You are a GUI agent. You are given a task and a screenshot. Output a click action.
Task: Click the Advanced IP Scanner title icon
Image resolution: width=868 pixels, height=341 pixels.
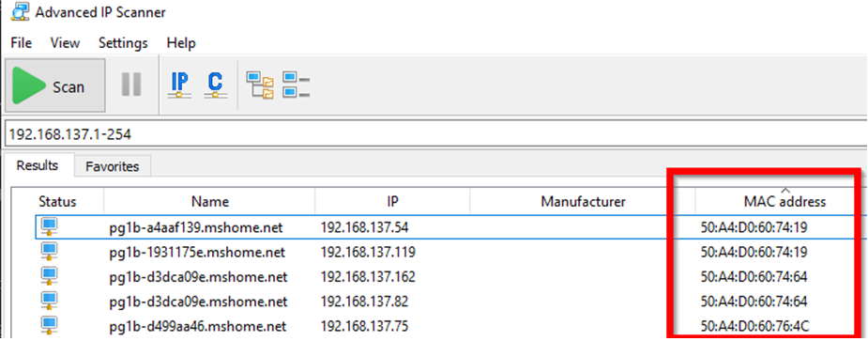(21, 11)
